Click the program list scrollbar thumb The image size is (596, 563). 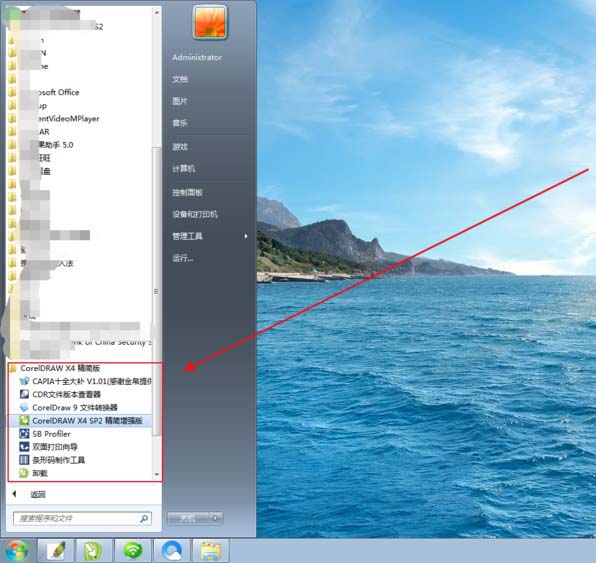pyautogui.click(x=156, y=292)
